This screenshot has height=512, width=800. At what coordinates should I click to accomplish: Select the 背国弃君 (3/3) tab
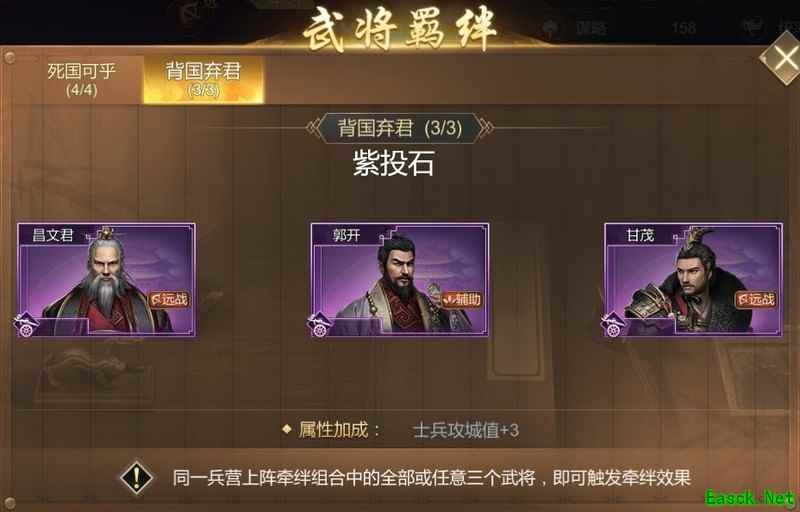coord(204,80)
